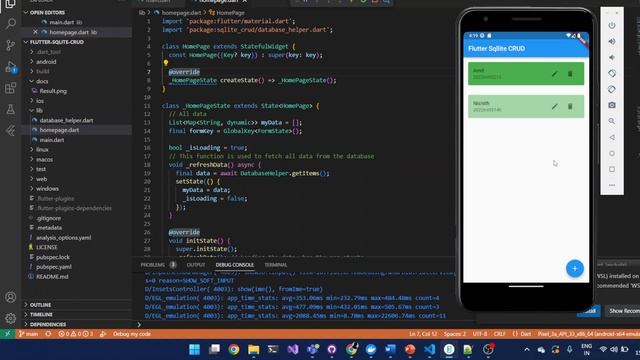Expand the OUTLINE section
Viewport: 640px width, 360px height.
[40, 305]
